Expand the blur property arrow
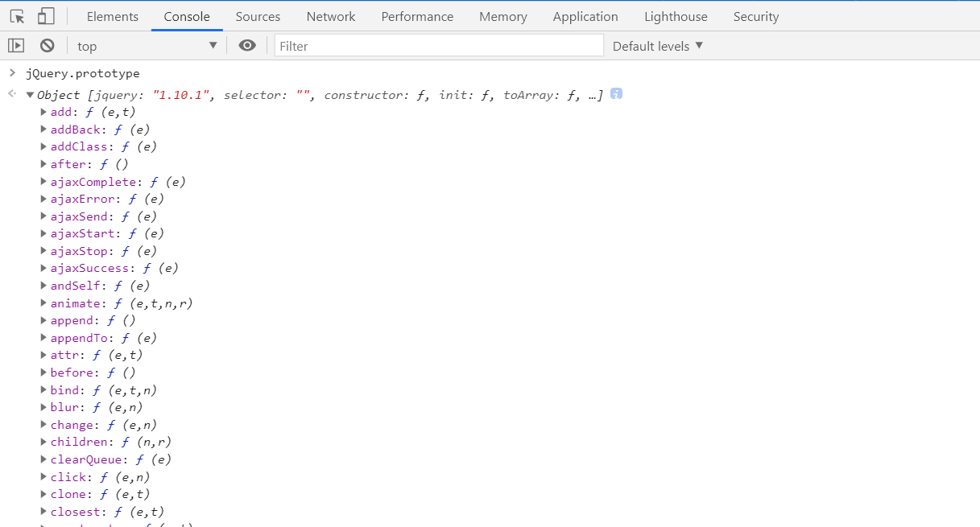The height and width of the screenshot is (527, 980). tap(43, 407)
